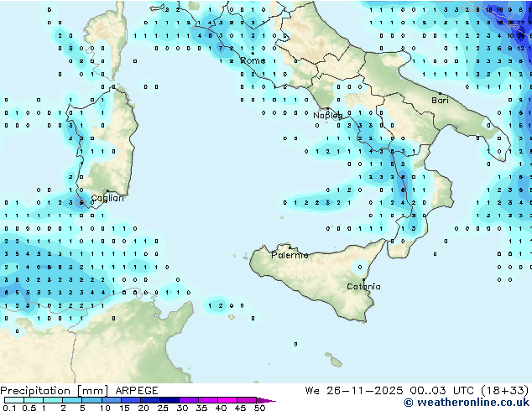Image resolution: width=532 pixels, height=411 pixels.
Task: Click the '40' legend scale value
Action: point(221,408)
